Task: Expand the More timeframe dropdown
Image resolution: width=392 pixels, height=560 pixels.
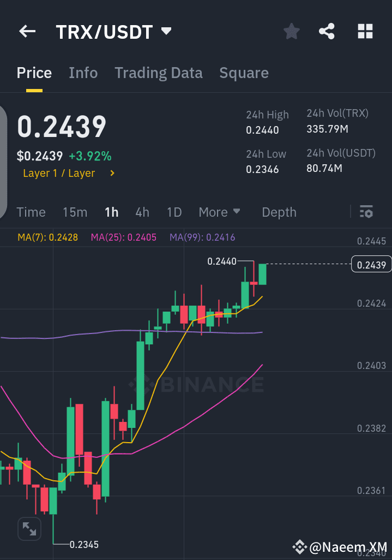Action: (x=219, y=212)
